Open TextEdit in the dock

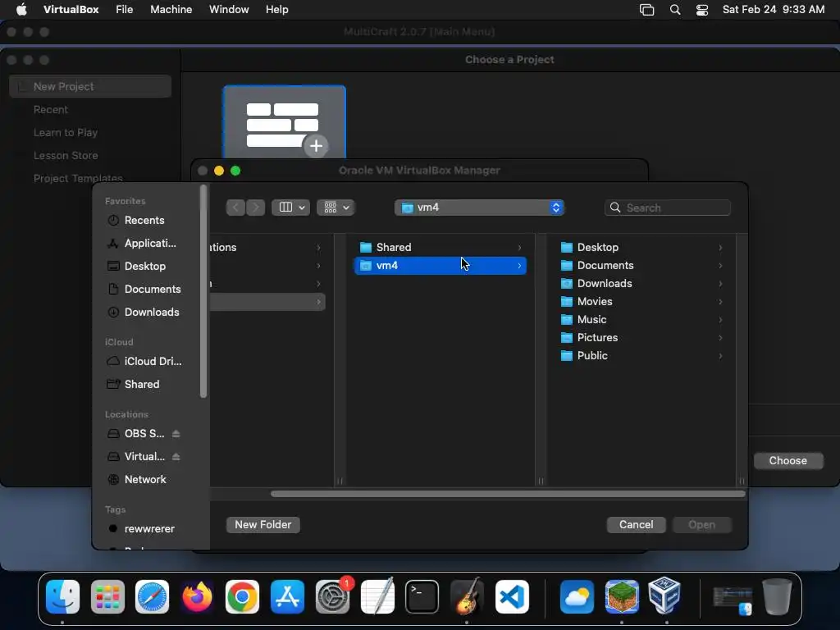coord(377,596)
